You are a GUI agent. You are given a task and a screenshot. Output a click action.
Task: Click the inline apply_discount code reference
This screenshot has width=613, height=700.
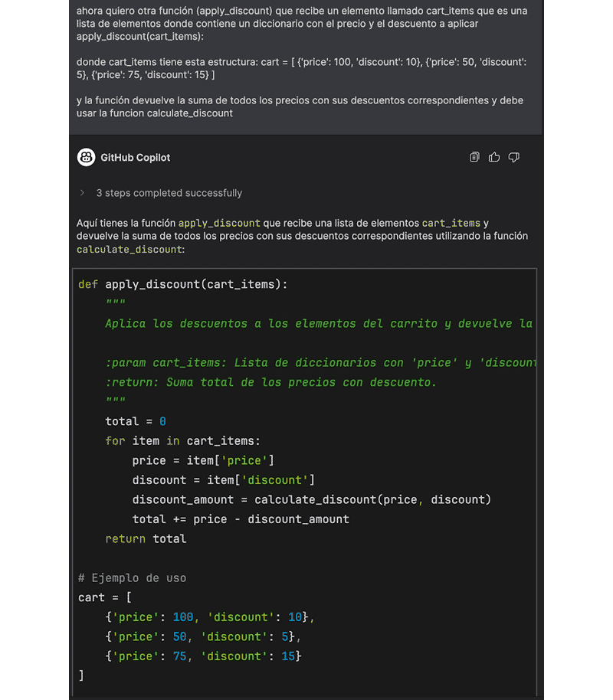219,223
